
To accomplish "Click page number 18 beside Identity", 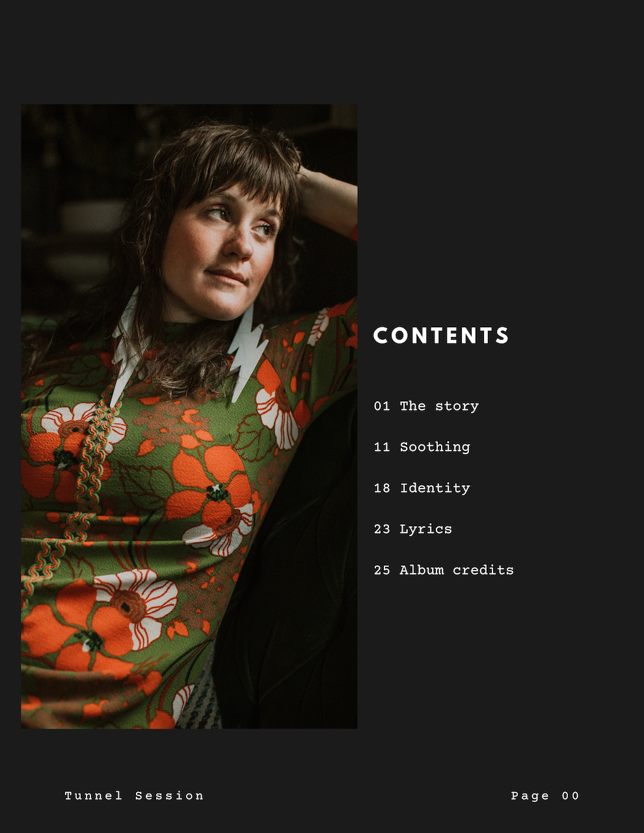I will coord(382,488).
